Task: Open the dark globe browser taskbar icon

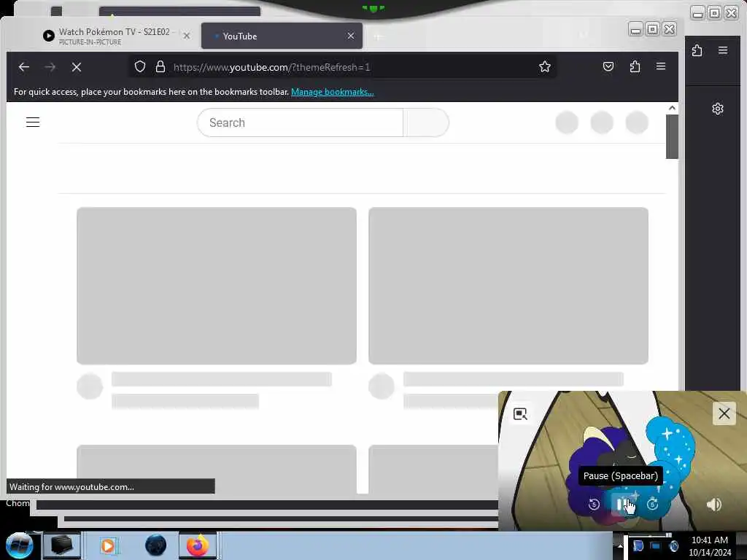Action: pyautogui.click(x=155, y=545)
